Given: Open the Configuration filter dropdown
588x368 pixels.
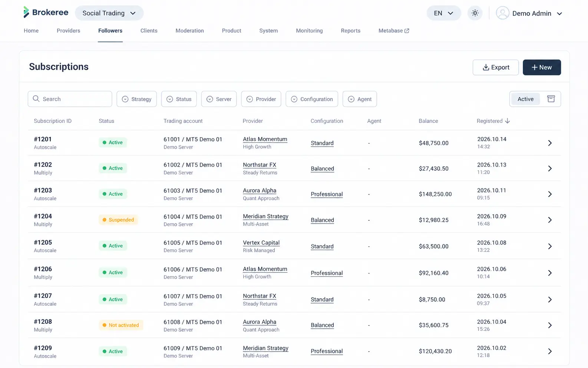Looking at the screenshot, I should (312, 99).
